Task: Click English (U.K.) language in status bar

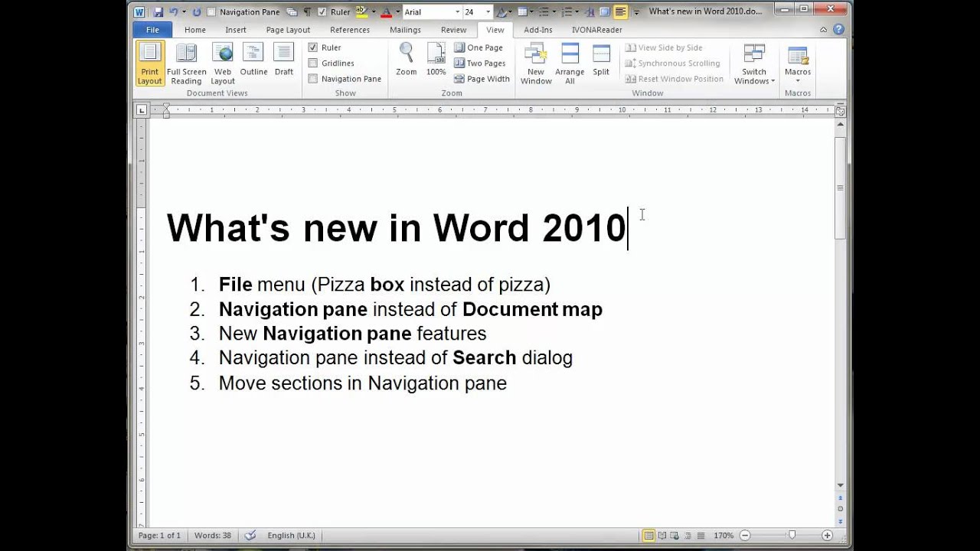Action: click(291, 536)
